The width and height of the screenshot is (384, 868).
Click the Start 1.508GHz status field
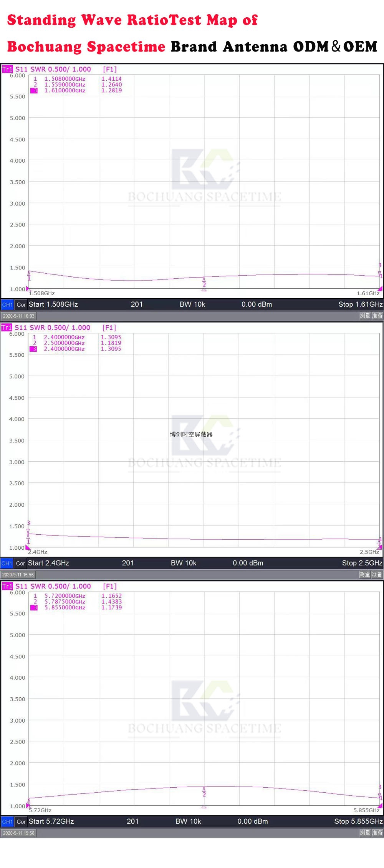(x=53, y=304)
